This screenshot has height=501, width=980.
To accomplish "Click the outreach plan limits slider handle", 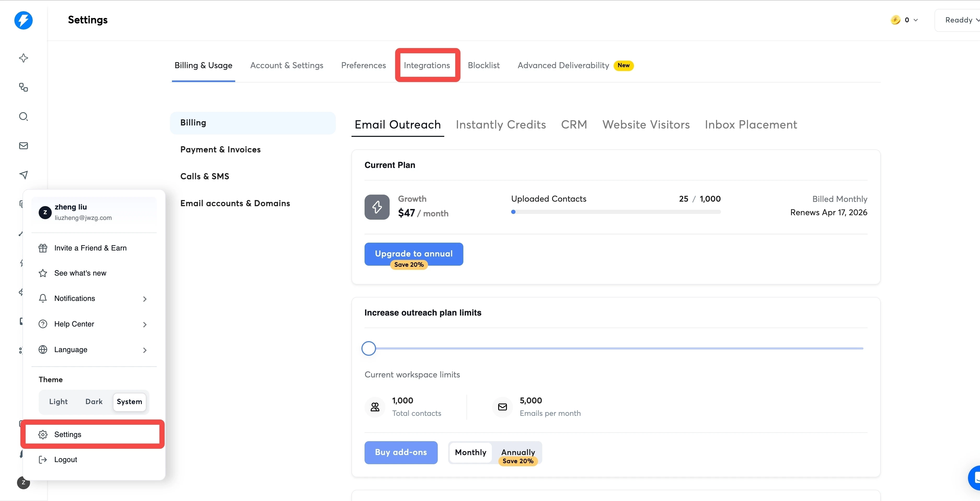I will [x=368, y=348].
